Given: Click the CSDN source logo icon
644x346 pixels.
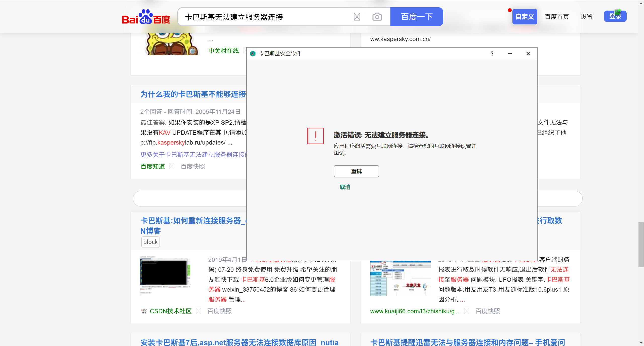Looking at the screenshot, I should [x=144, y=311].
